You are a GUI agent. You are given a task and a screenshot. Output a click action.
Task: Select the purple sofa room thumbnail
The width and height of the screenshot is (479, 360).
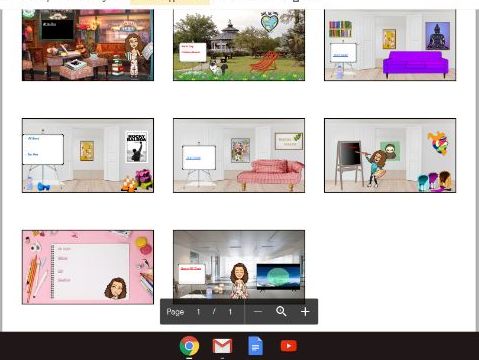click(x=390, y=45)
